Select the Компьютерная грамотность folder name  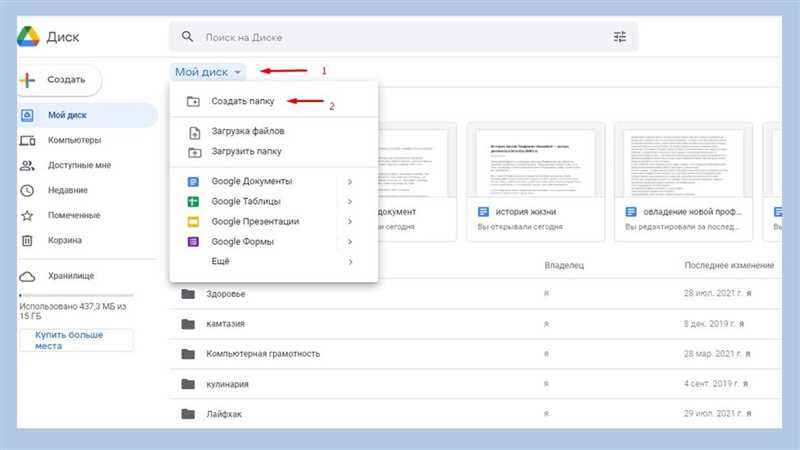[263, 354]
